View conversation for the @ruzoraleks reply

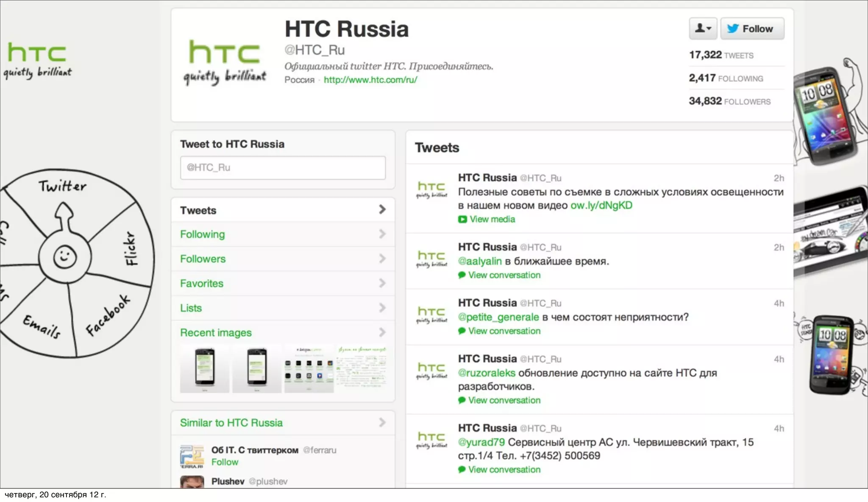click(504, 400)
